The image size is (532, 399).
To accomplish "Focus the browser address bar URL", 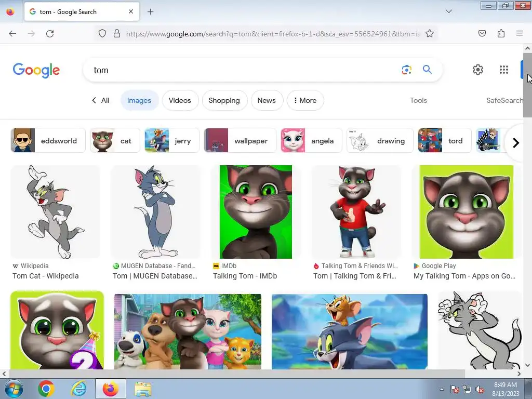I will [273, 34].
